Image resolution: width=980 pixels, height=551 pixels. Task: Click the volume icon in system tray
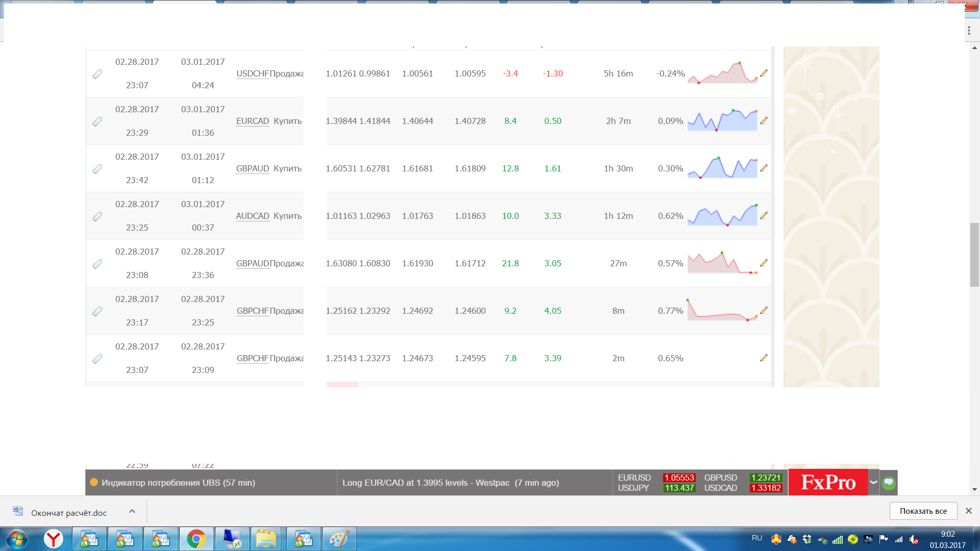tap(914, 540)
